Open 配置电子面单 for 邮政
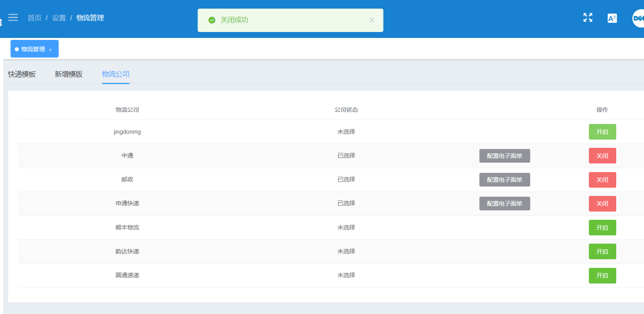The image size is (644, 314). coord(504,180)
